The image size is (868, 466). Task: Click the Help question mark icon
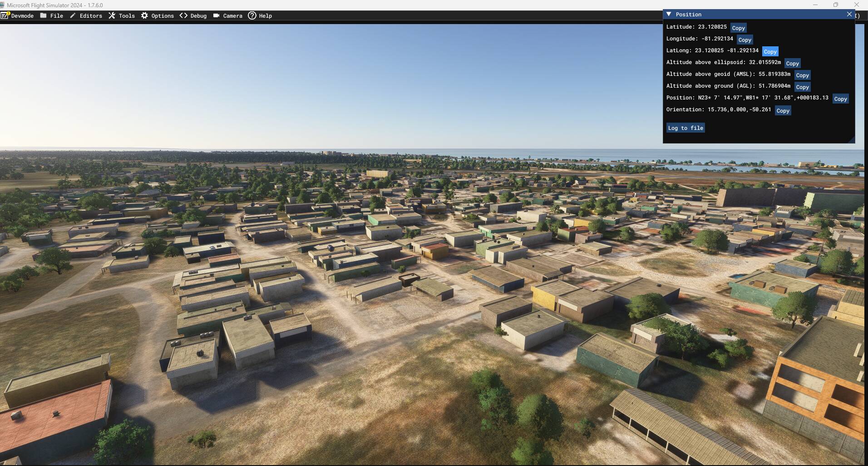click(x=252, y=15)
